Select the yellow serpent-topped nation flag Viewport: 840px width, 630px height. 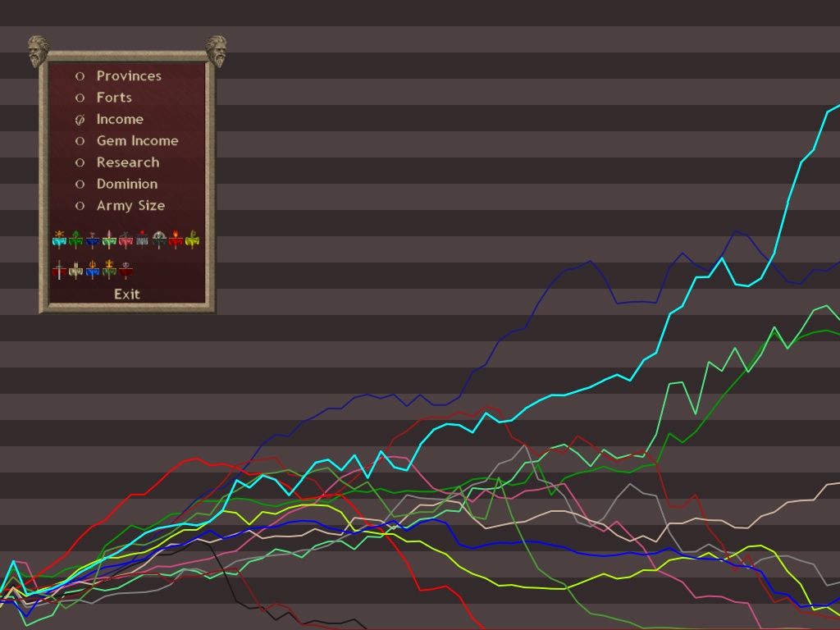coord(192,240)
